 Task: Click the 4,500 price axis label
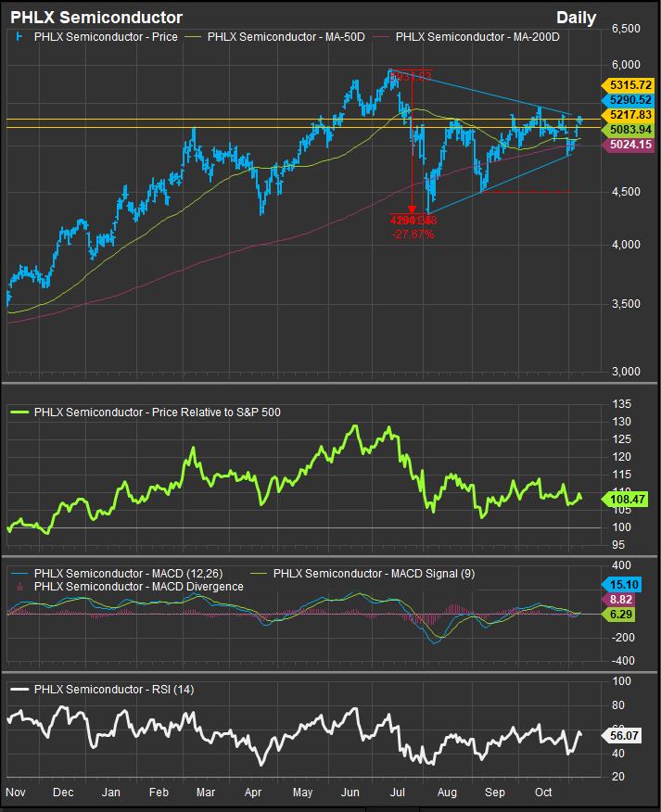[x=626, y=192]
